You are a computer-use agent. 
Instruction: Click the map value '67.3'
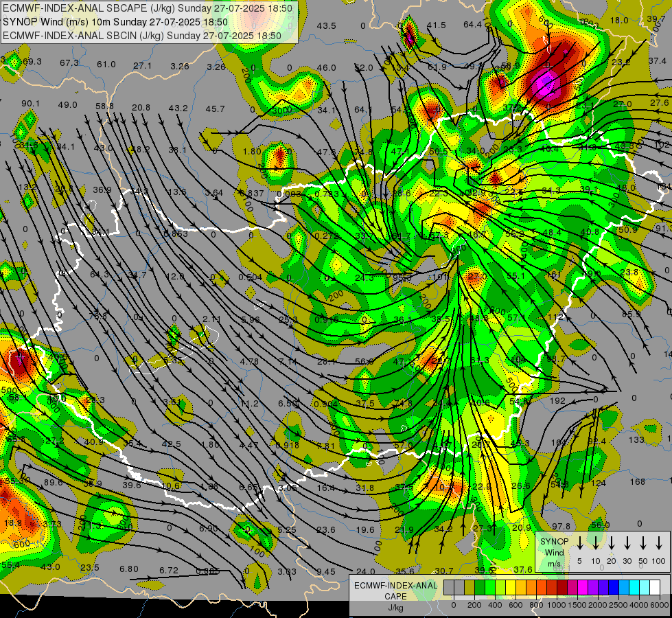point(69,62)
